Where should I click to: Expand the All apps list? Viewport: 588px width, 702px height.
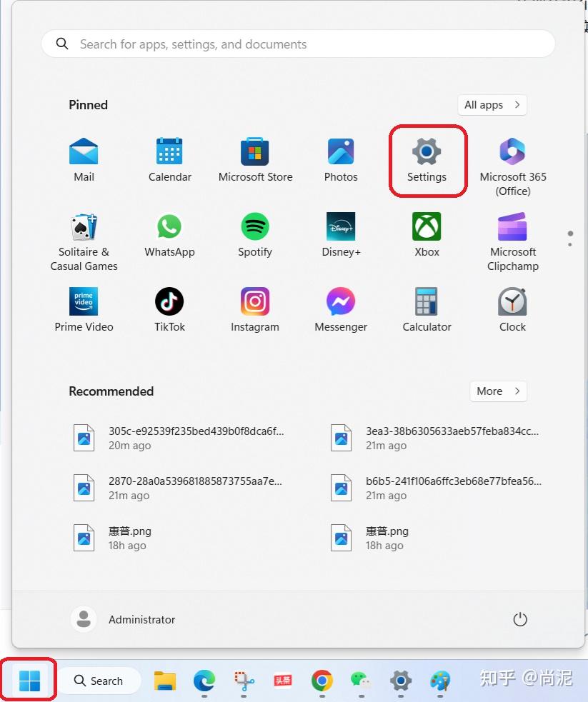tap(492, 104)
